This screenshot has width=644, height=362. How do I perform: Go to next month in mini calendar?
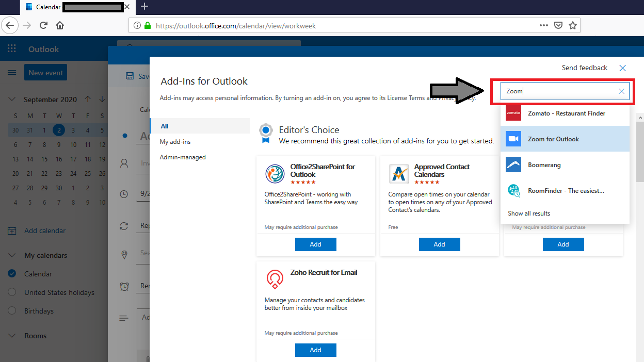pos(102,100)
